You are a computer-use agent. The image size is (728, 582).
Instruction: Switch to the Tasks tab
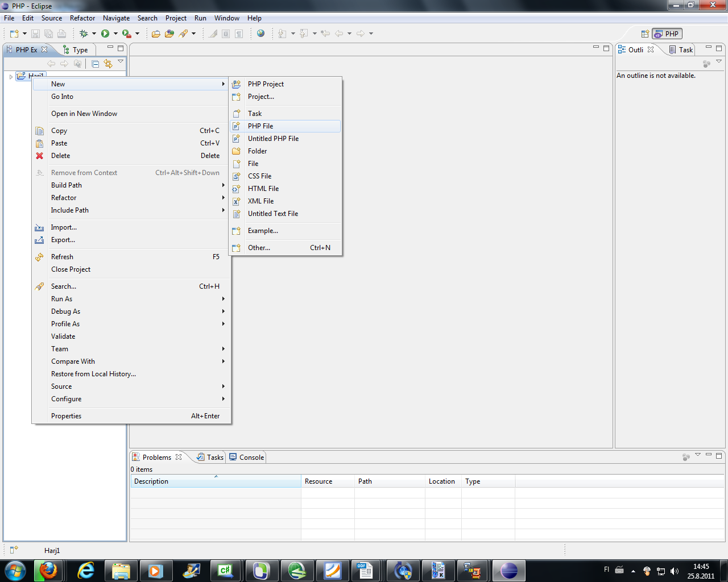click(x=210, y=457)
